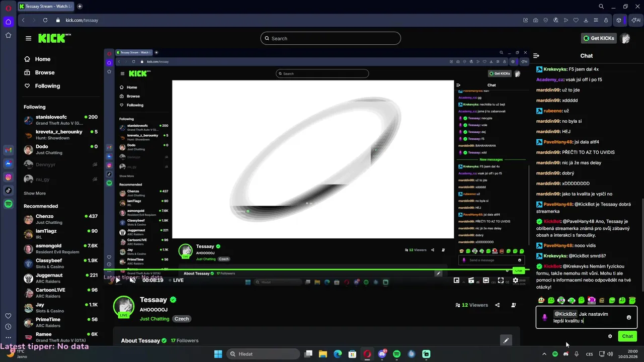644x362 pixels.
Task: Open Discord from the taskbar
Action: pos(382,354)
